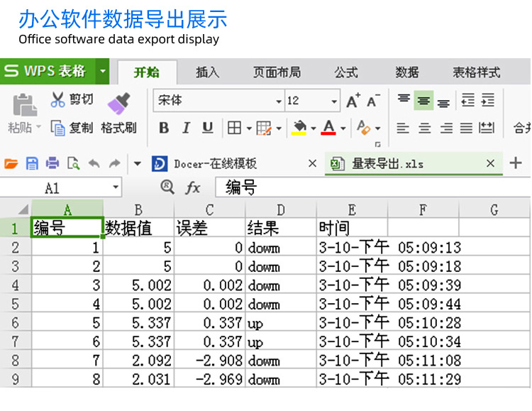Toggle vertical middle alignment
Viewport: 532px width, 411px height.
point(423,101)
